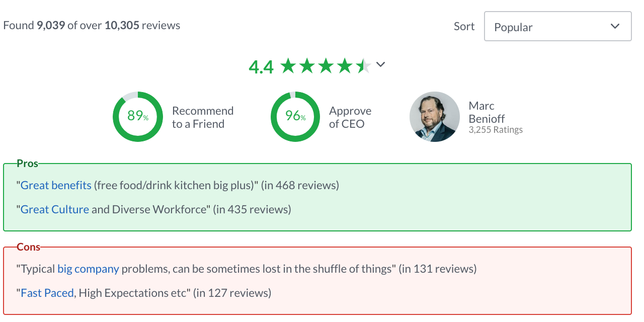The height and width of the screenshot is (322, 644).
Task: Follow the Fast Paced link in Cons
Action: pos(47,293)
